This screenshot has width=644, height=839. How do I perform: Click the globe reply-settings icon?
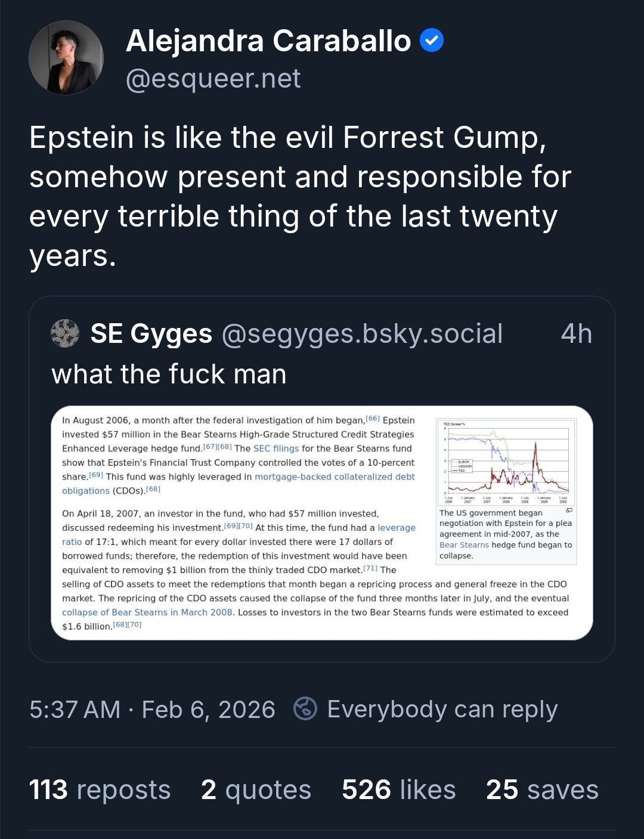(305, 709)
